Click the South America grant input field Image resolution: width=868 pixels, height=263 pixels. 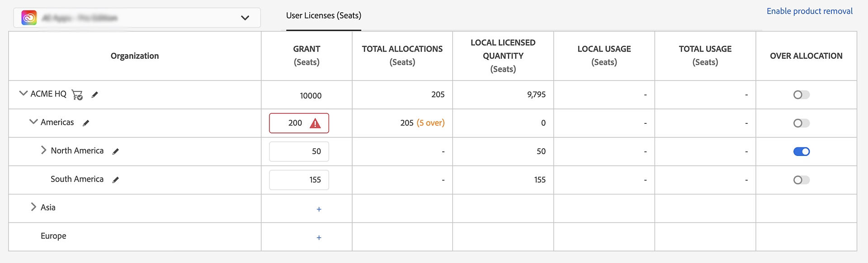tap(299, 180)
